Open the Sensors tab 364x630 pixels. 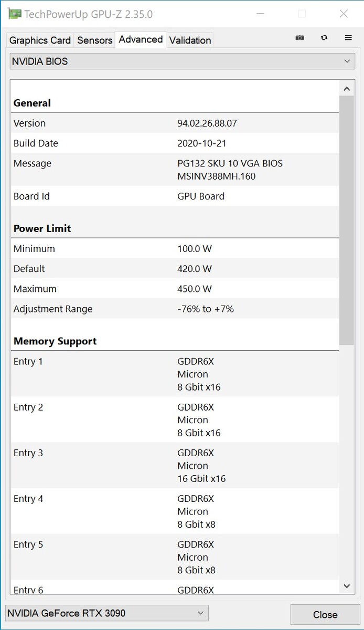coord(95,40)
